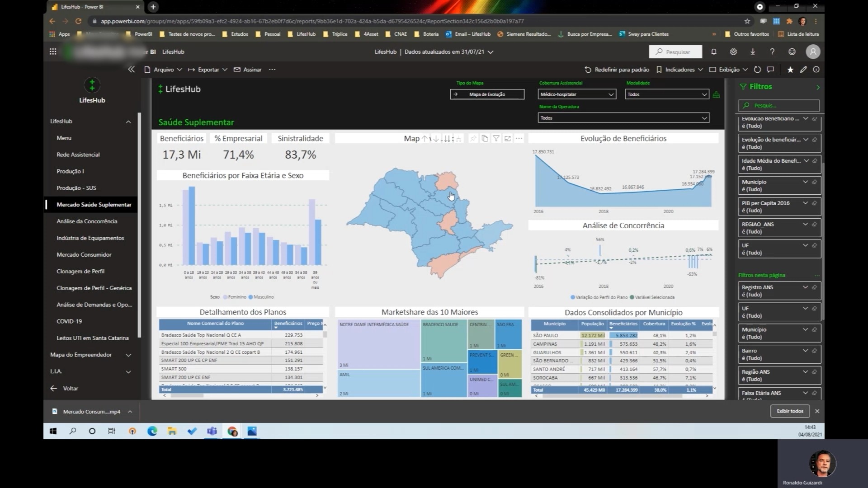Click the refresh visuals icon

pyautogui.click(x=757, y=70)
